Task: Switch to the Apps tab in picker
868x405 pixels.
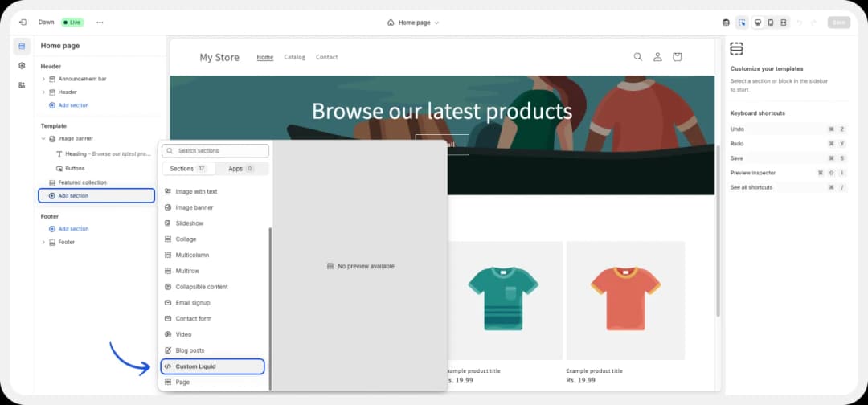Action: pos(241,168)
